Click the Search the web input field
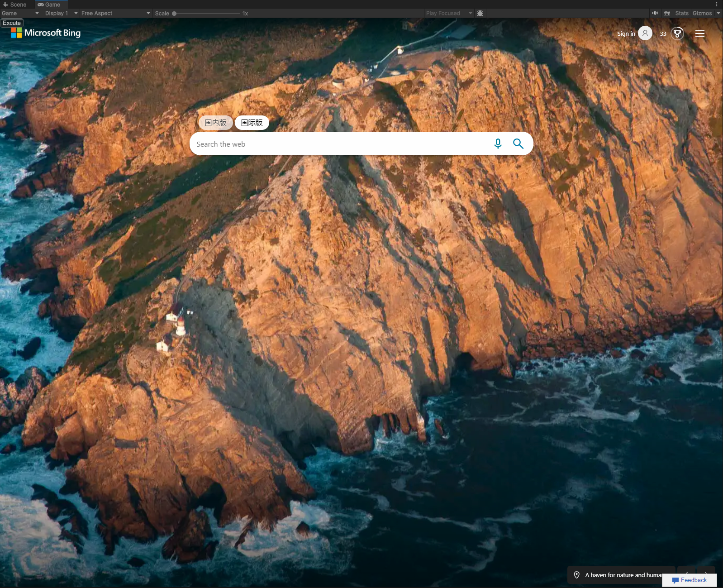This screenshot has width=723, height=588. tap(339, 144)
